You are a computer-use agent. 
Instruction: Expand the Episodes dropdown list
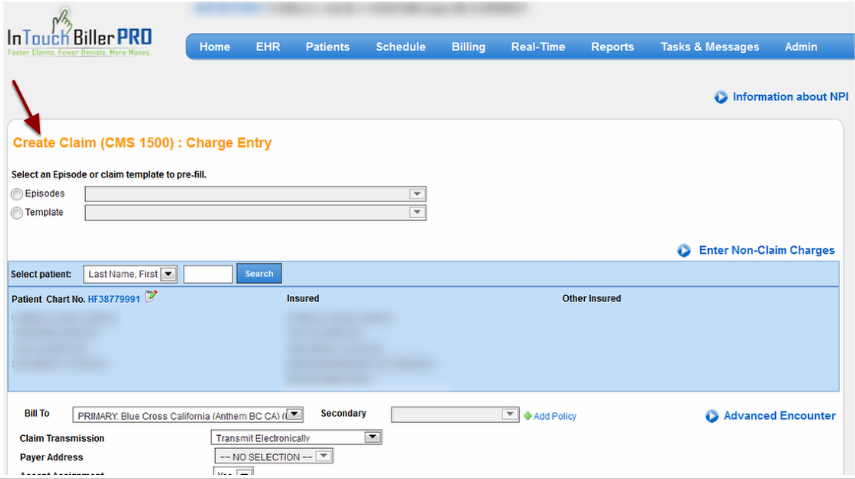(417, 194)
